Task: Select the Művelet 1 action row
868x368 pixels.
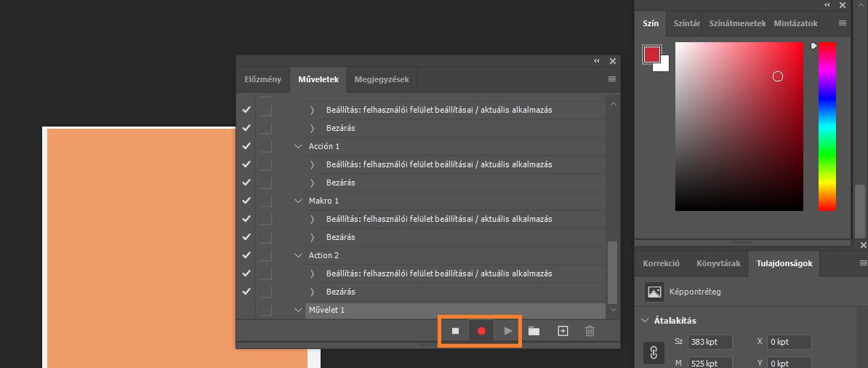Action: [x=455, y=311]
